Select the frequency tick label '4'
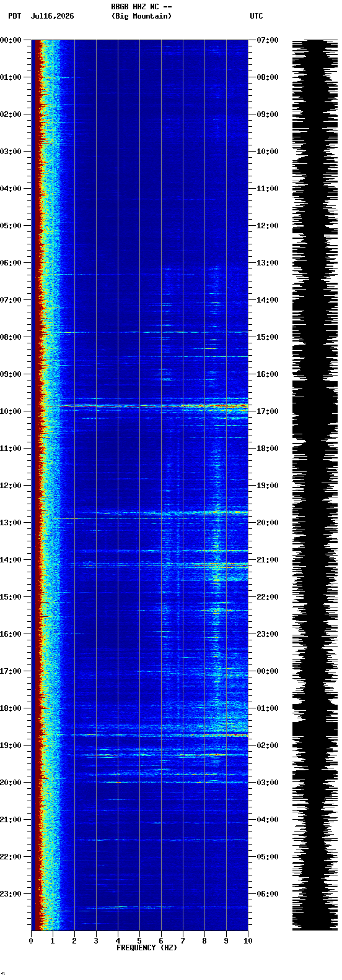The width and height of the screenshot is (342, 980). (x=118, y=941)
